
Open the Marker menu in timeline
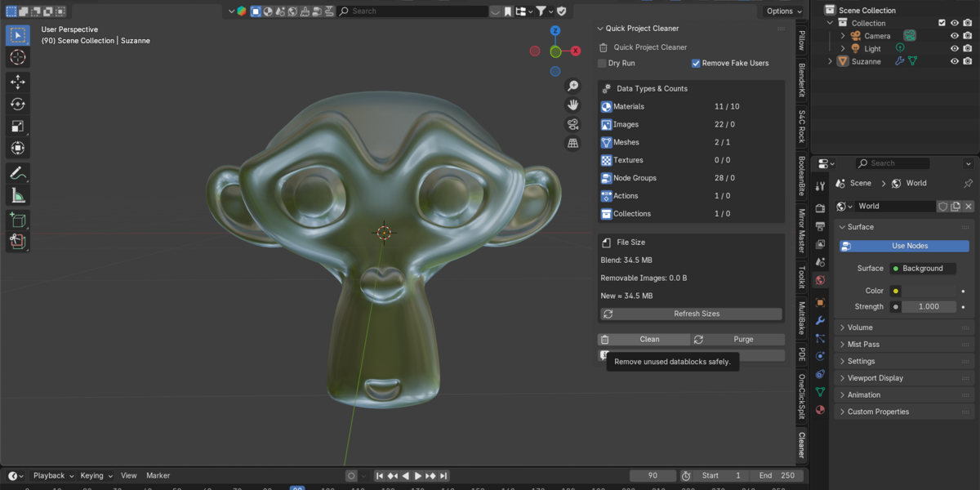[x=158, y=475]
